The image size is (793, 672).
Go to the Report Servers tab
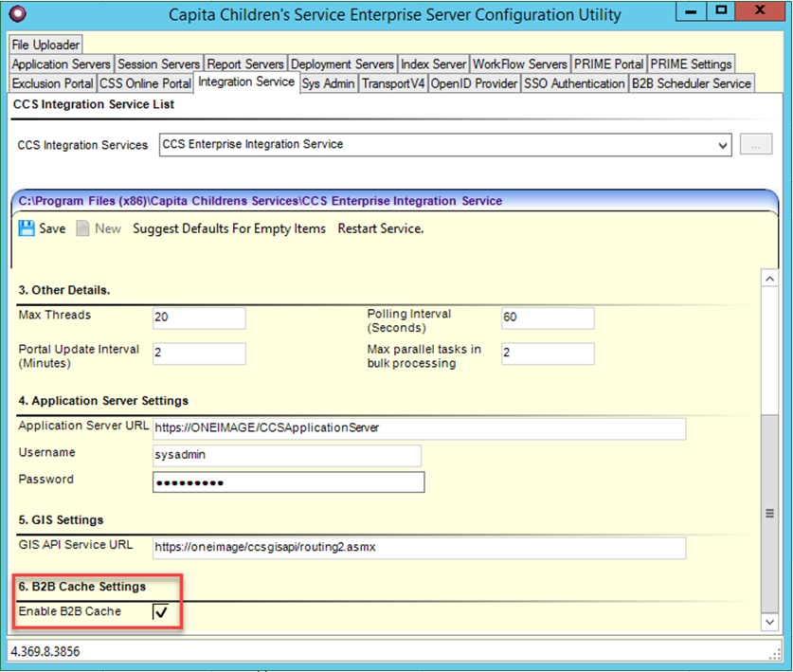[245, 64]
